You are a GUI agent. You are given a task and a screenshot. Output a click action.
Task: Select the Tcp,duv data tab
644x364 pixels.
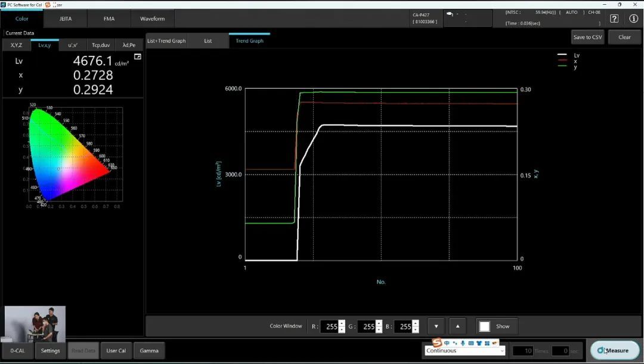pos(101,45)
